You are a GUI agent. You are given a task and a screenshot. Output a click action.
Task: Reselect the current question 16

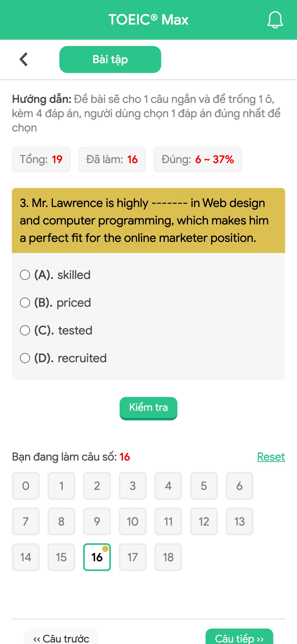(x=97, y=557)
